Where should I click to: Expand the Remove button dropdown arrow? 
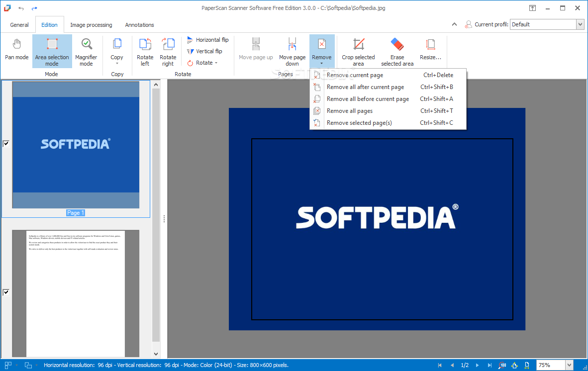tap(322, 64)
